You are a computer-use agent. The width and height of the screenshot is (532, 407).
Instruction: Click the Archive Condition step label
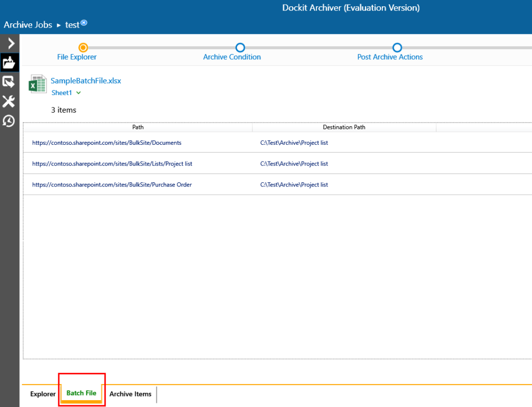[232, 57]
